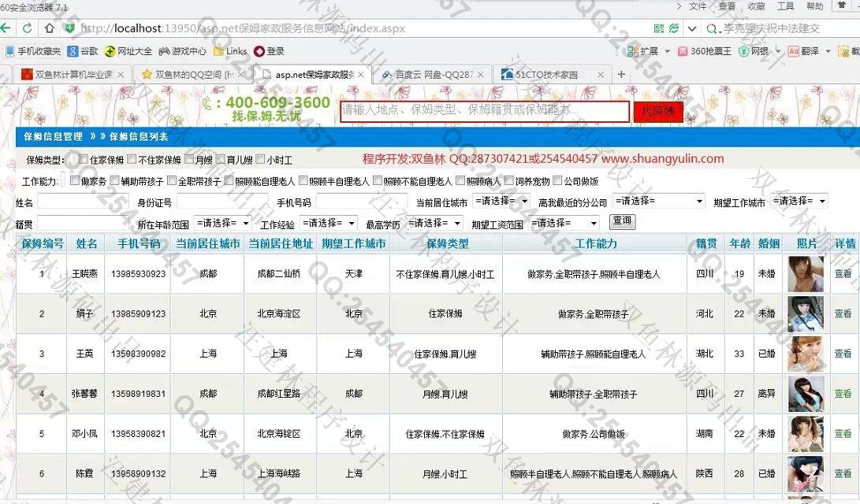Open 帮助 menu

pyautogui.click(x=814, y=6)
